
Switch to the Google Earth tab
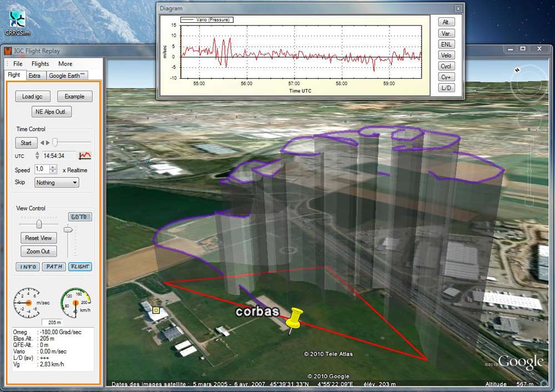click(x=67, y=76)
